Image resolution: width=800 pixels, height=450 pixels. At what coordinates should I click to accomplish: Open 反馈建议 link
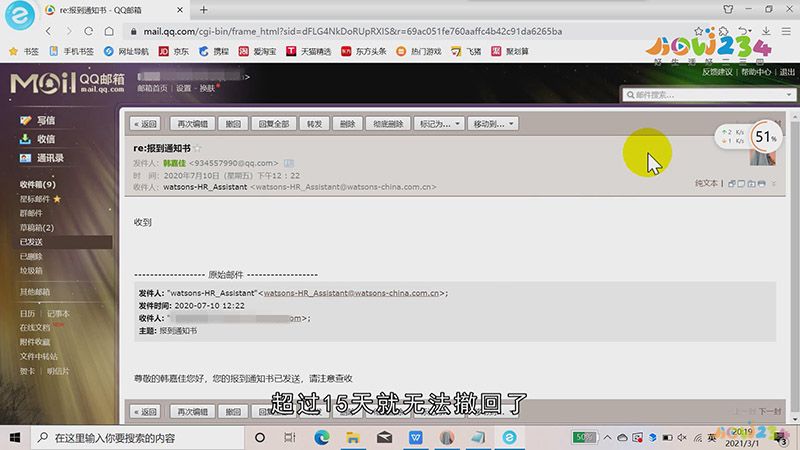717,72
